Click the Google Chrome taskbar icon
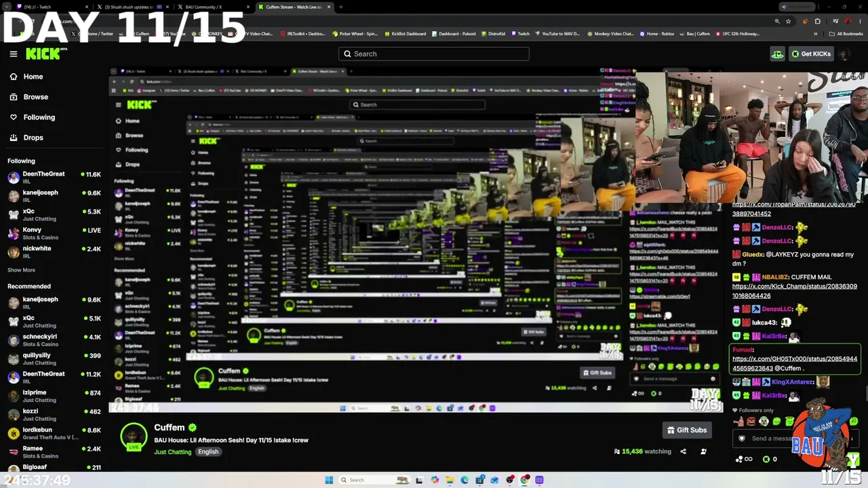 tap(525, 480)
